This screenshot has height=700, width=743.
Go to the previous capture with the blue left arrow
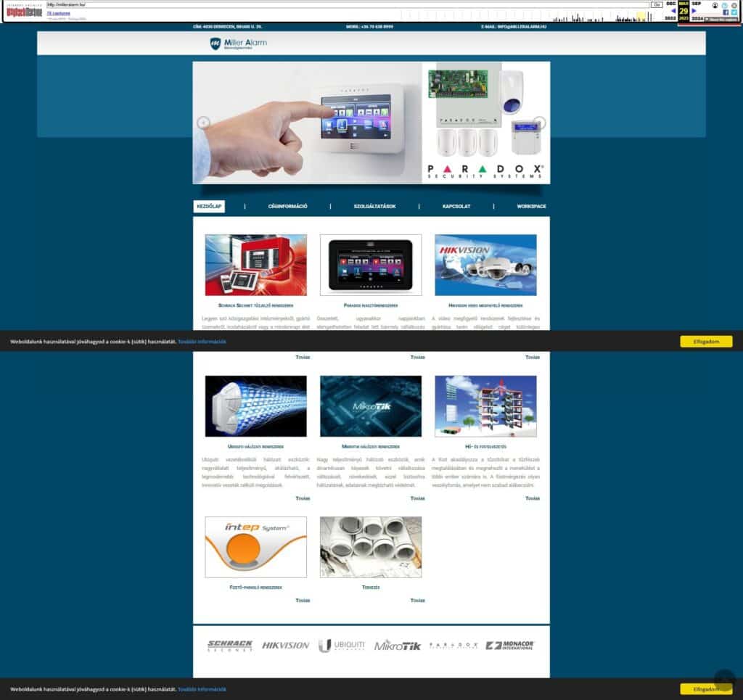coord(673,11)
